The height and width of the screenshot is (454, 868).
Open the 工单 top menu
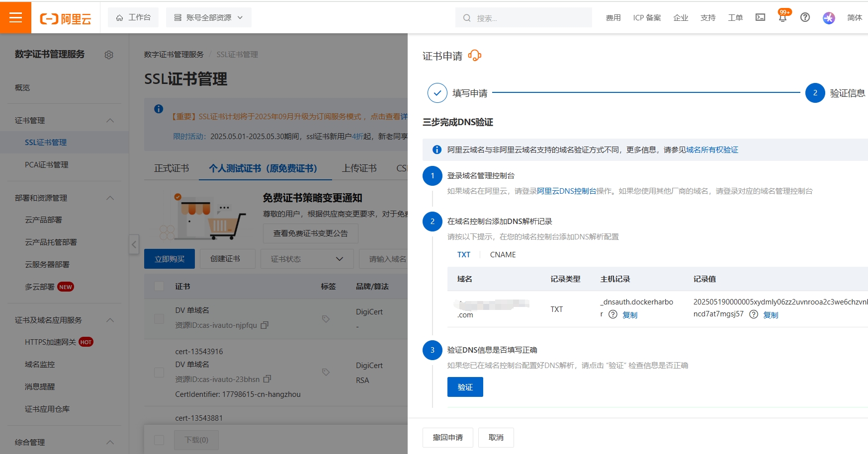pos(735,18)
